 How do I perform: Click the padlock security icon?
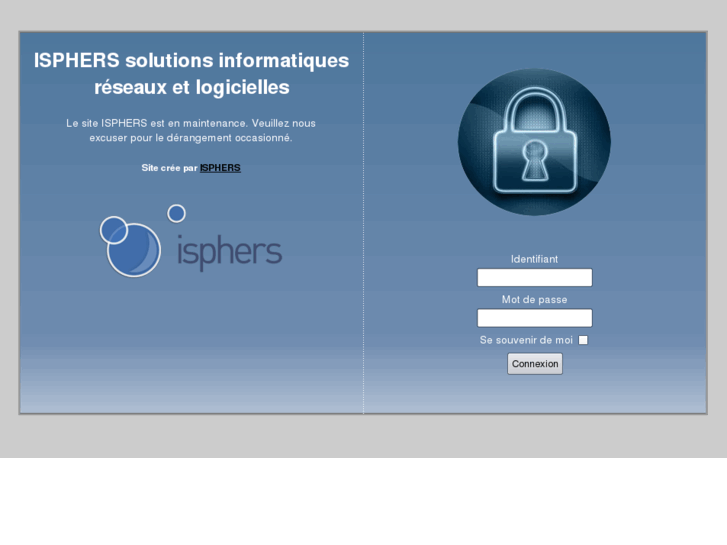[534, 142]
